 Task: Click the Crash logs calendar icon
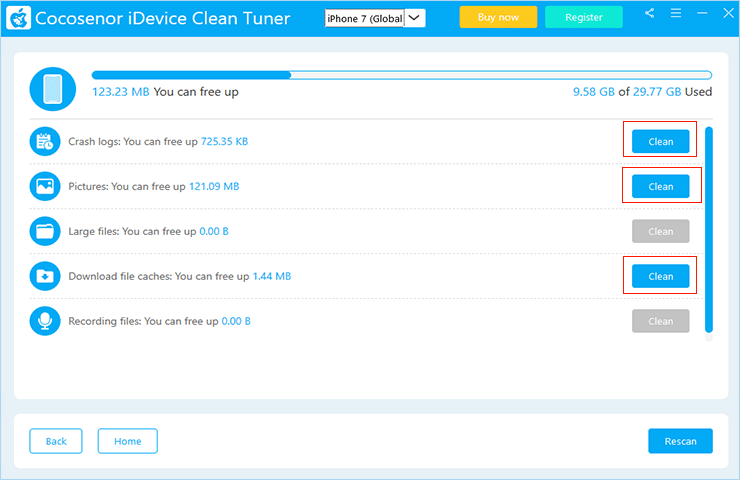tap(45, 141)
